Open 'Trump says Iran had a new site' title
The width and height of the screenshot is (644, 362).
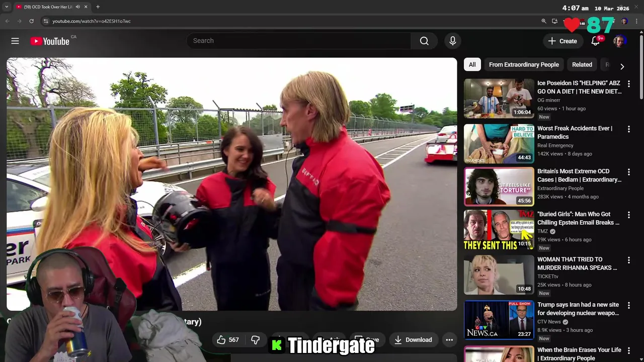coord(578,309)
